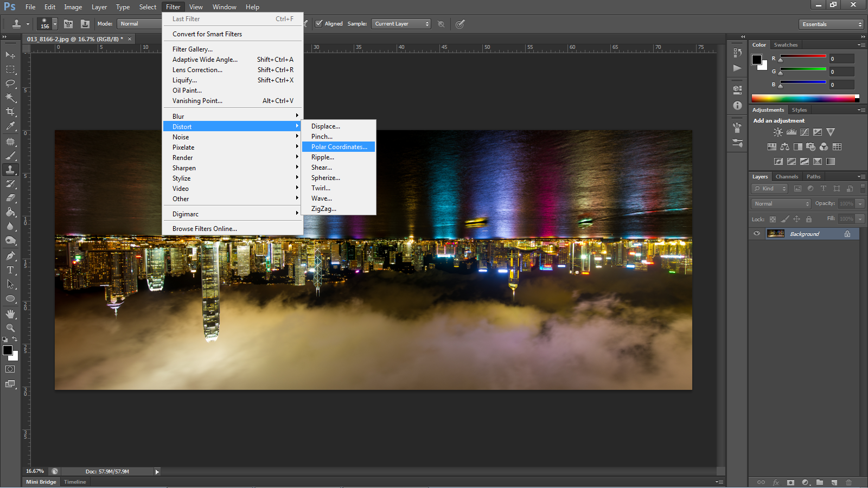868x488 pixels.
Task: Switch to the Swatches tab
Action: (786, 45)
